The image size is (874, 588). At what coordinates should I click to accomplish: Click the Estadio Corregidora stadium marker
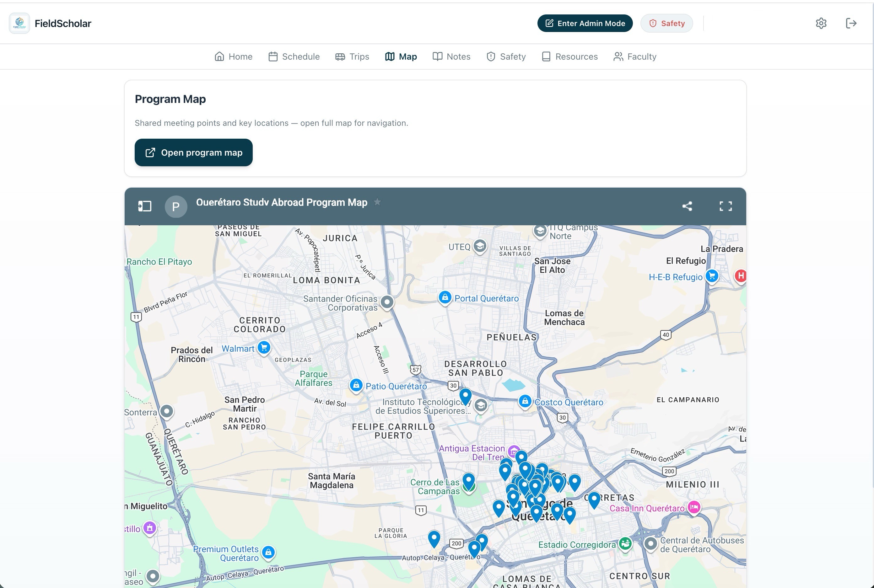click(x=625, y=544)
